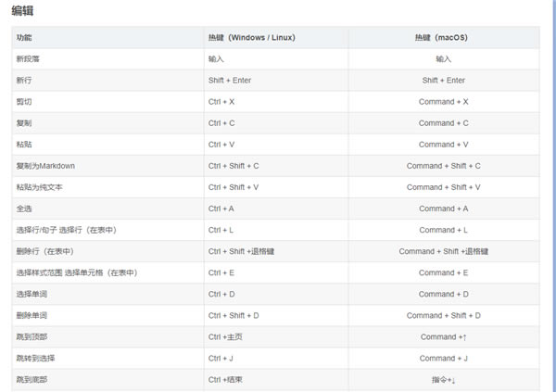The width and height of the screenshot is (556, 392).
Task: Select the 粘贴 row label
Action: pos(24,145)
